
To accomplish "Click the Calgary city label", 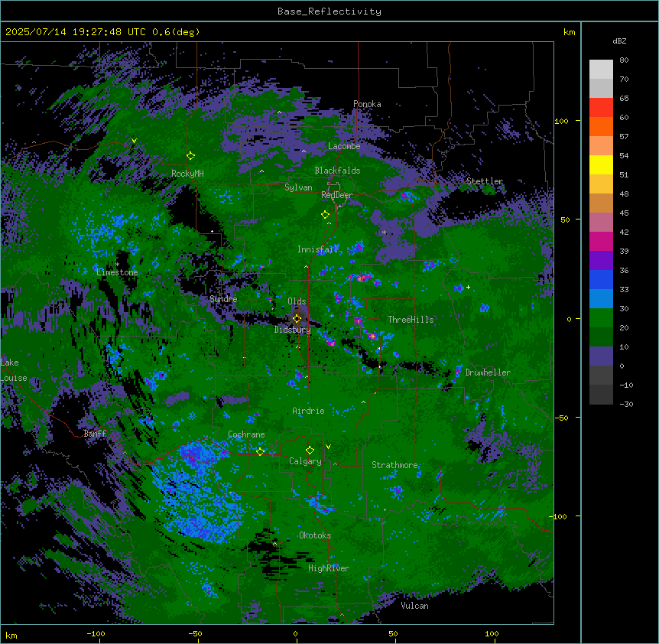I will click(305, 461).
